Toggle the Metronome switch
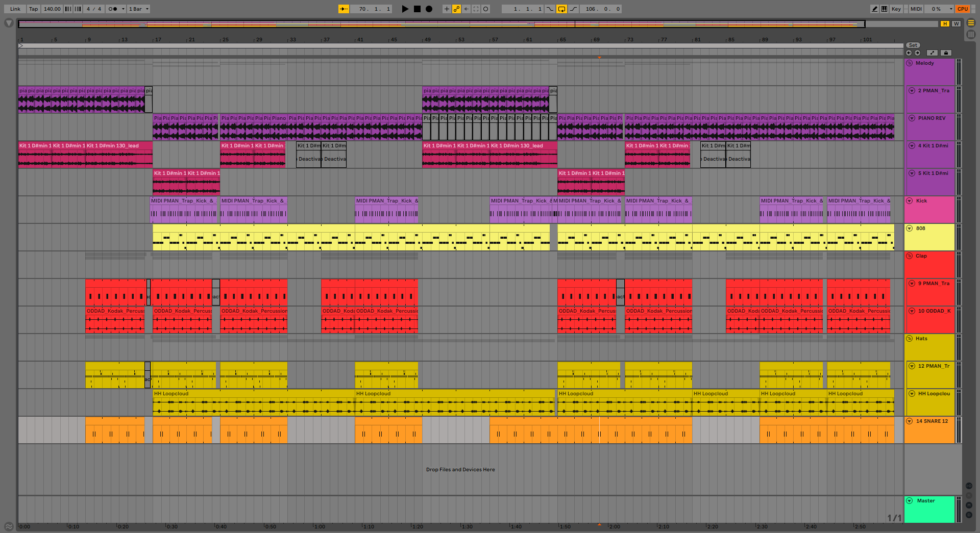980x533 pixels. 113,9
